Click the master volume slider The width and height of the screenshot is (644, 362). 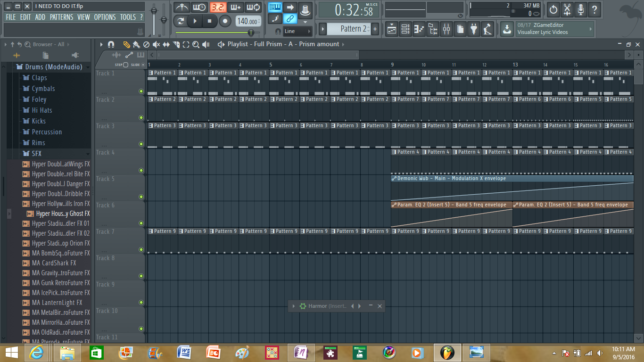(x=154, y=20)
